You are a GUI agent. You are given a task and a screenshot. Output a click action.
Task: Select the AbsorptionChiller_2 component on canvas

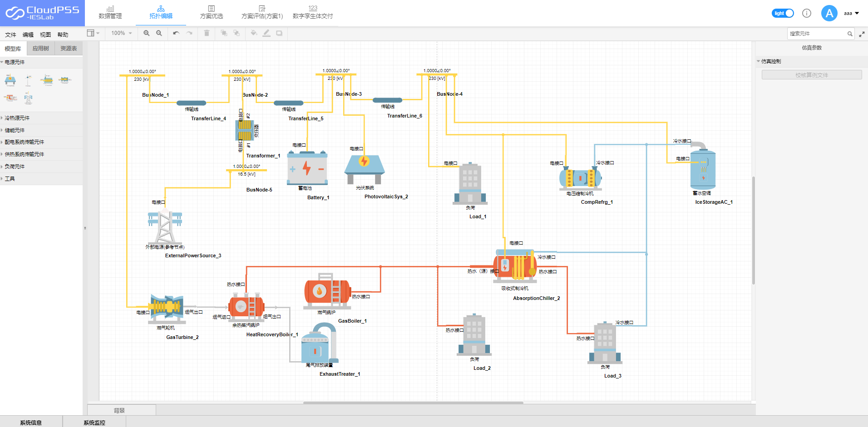(x=515, y=267)
